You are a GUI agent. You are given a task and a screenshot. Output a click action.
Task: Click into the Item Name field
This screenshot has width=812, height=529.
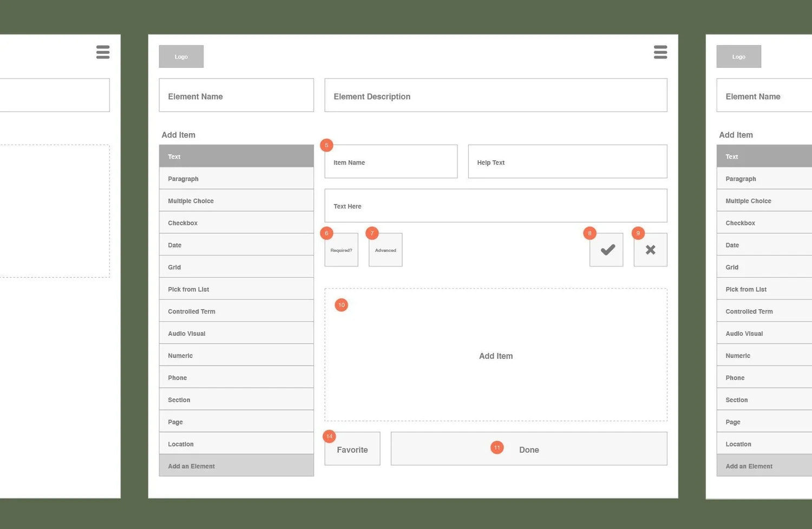pyautogui.click(x=391, y=161)
